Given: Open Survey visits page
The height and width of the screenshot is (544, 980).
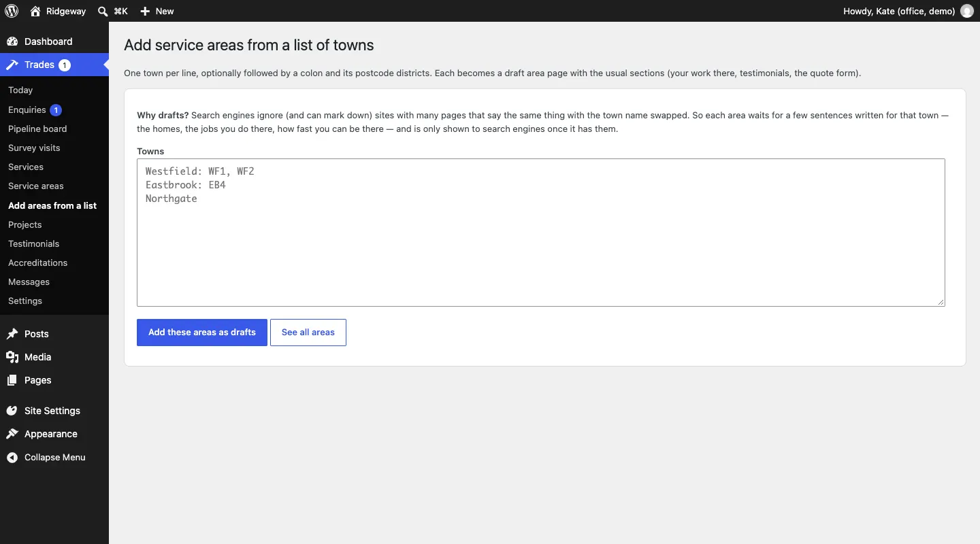Looking at the screenshot, I should (34, 148).
